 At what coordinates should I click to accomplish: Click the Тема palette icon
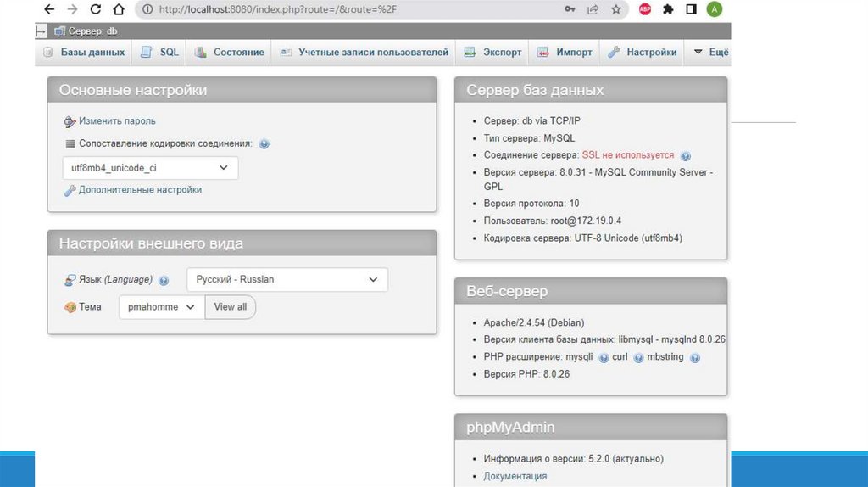[x=70, y=307]
